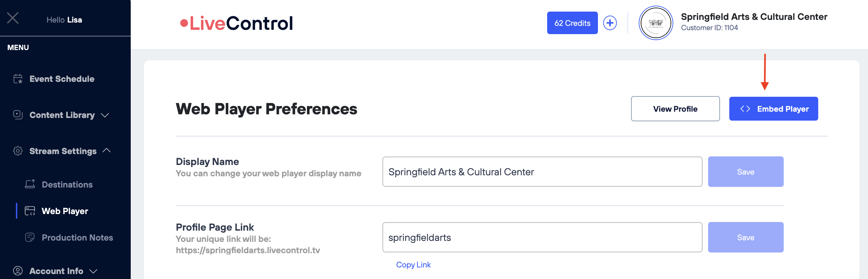Viewport: 868px width, 279px height.
Task: Click the Event Schedule calendar icon
Action: coord(18,79)
